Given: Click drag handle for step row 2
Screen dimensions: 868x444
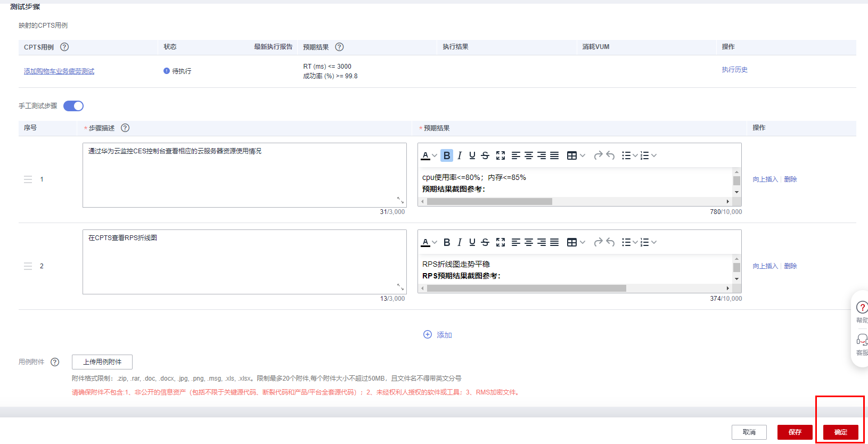Looking at the screenshot, I should pyautogui.click(x=28, y=266).
